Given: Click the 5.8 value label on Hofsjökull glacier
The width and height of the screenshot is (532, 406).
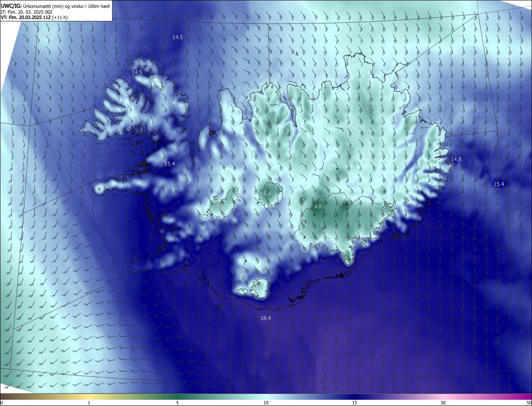Looking at the screenshot, I should click(x=267, y=193).
